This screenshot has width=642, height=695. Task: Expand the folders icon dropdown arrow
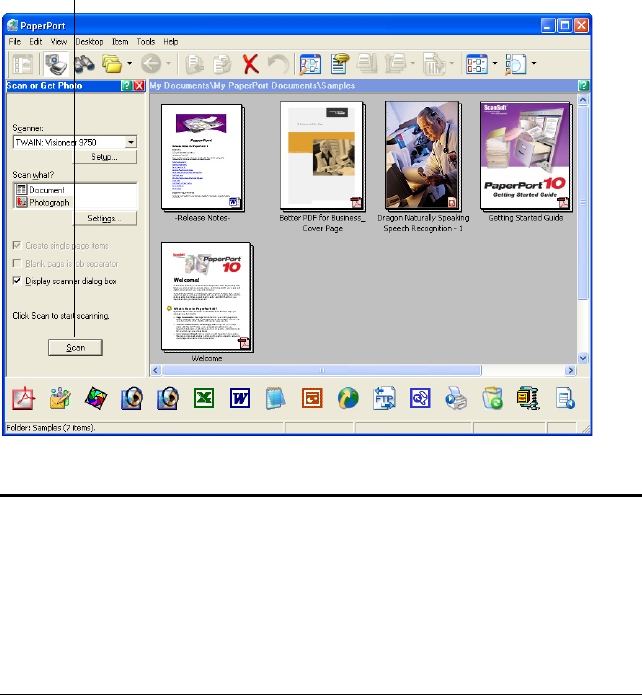pyautogui.click(x=129, y=64)
